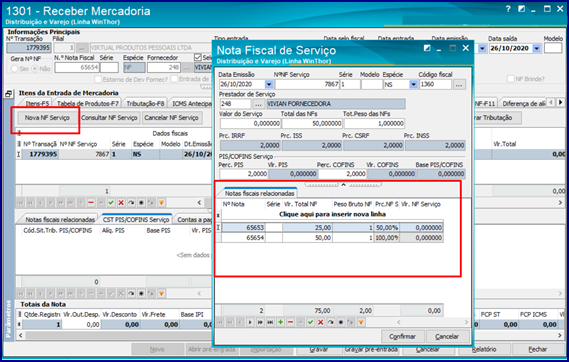Image resolution: width=569 pixels, height=362 pixels.
Task: Jump to next page in dialog navigator
Action: [x=260, y=322]
